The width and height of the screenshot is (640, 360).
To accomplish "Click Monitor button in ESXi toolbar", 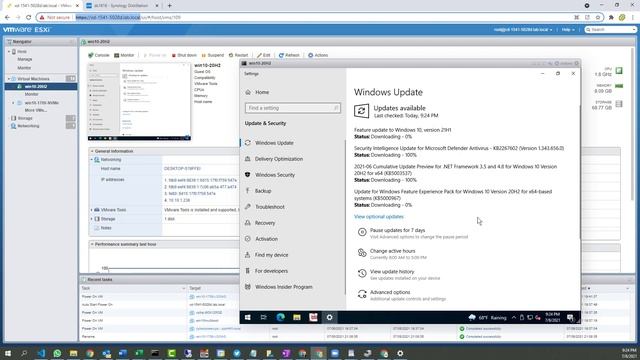I will pos(124,55).
